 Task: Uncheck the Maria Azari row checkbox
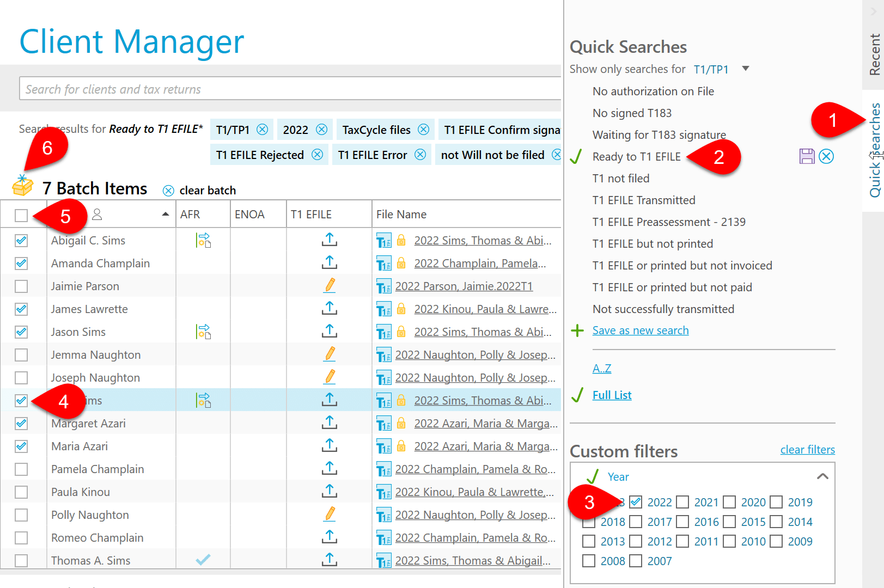21,446
